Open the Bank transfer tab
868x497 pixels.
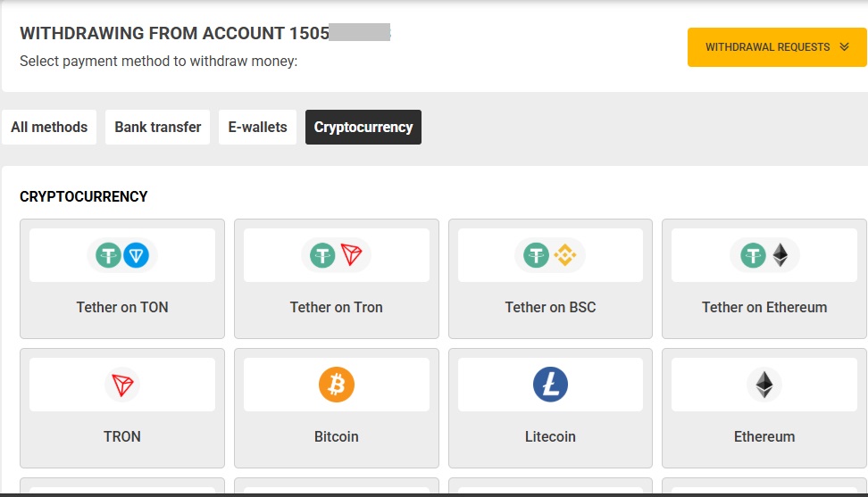click(158, 128)
